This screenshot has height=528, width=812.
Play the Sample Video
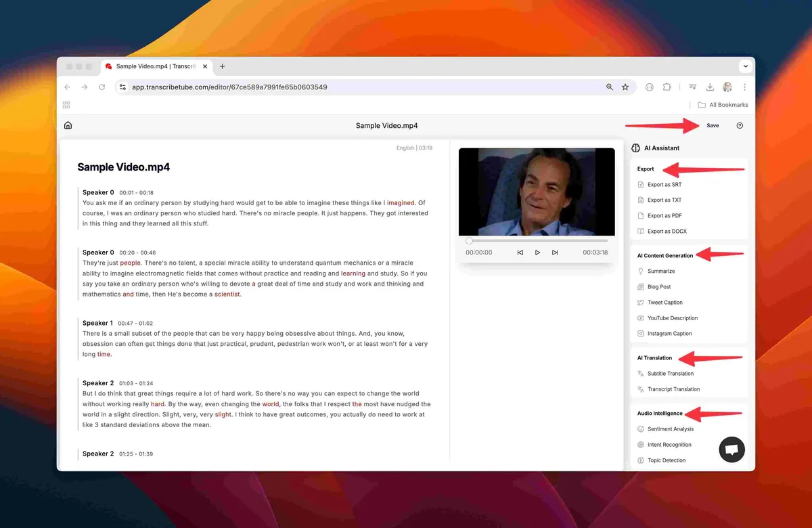537,252
